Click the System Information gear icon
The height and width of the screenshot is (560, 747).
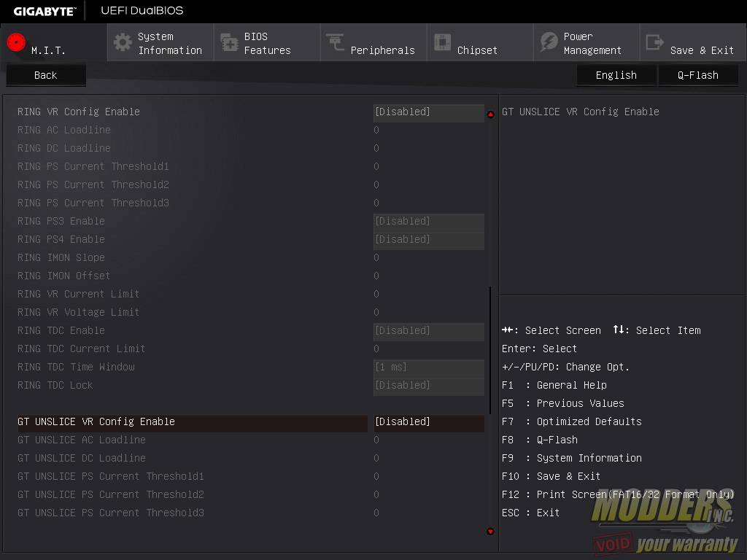(123, 42)
